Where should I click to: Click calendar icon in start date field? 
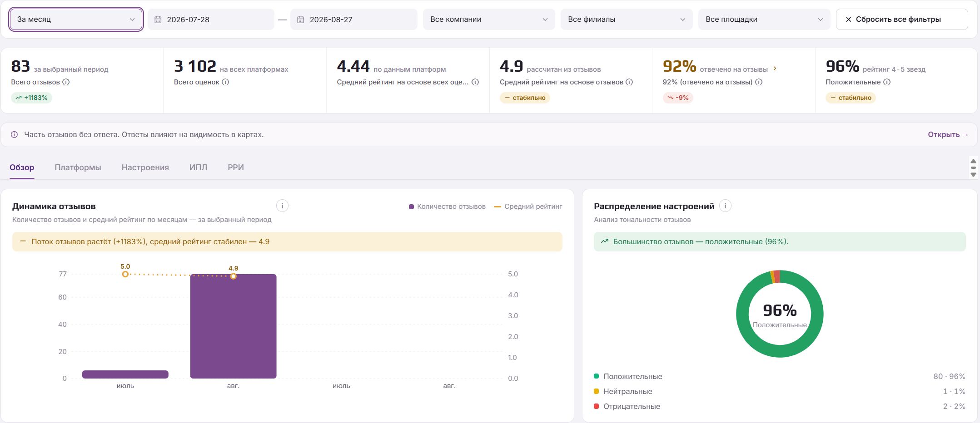pos(158,20)
